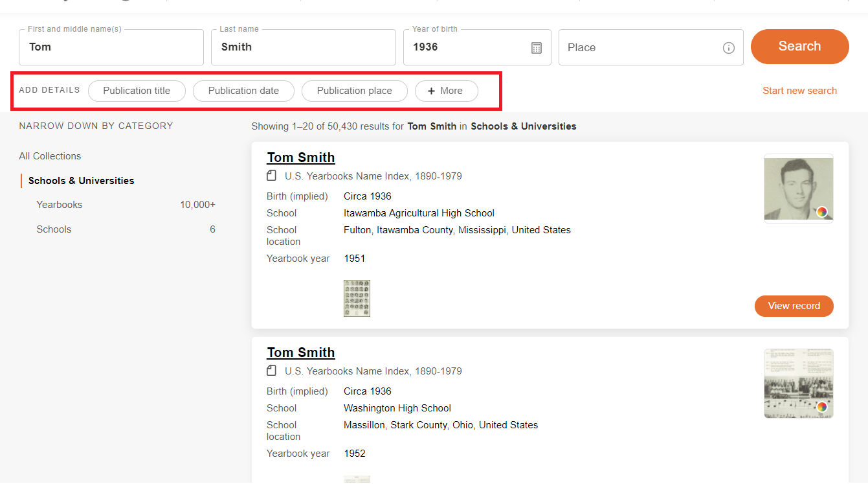This screenshot has height=484, width=868.
Task: Click Massillon, Stark County, Ohio location
Action: point(441,425)
